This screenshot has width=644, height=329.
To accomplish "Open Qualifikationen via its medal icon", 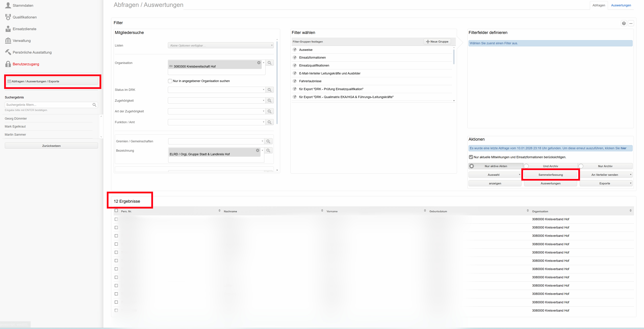I will click(x=8, y=17).
